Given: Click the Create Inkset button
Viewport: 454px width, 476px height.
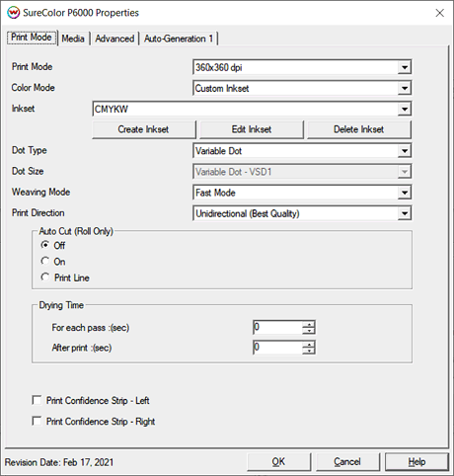Looking at the screenshot, I should (144, 129).
